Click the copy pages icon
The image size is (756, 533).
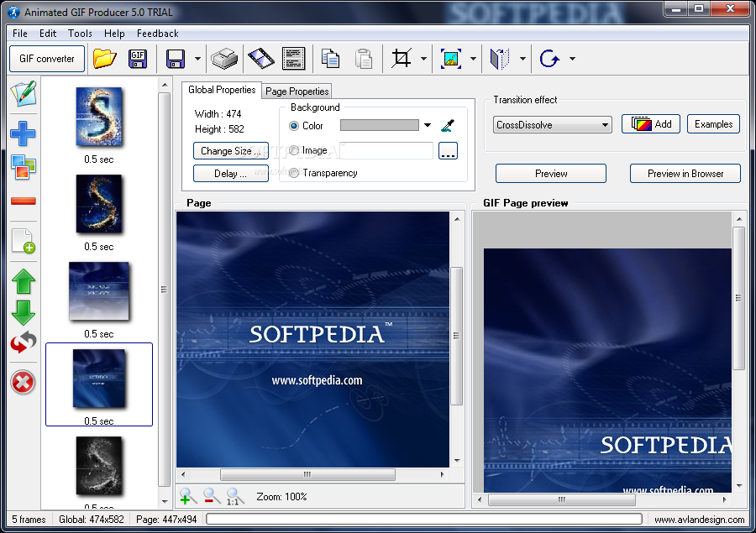[x=330, y=59]
